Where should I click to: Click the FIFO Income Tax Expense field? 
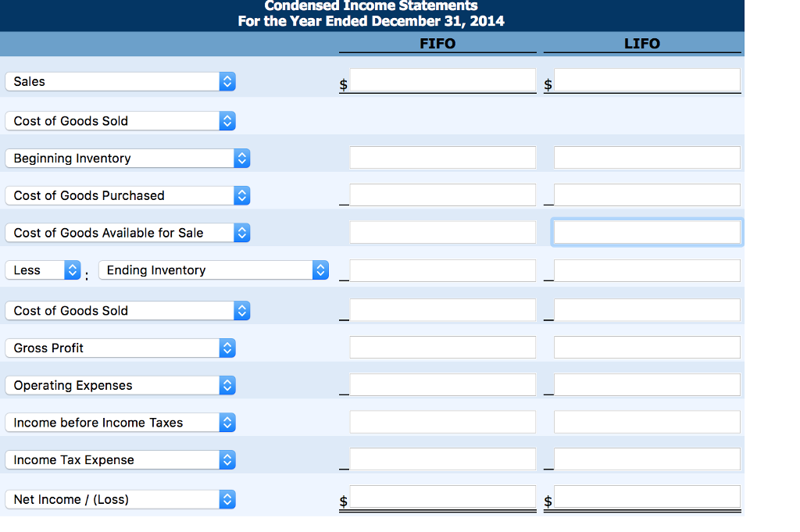(x=443, y=459)
